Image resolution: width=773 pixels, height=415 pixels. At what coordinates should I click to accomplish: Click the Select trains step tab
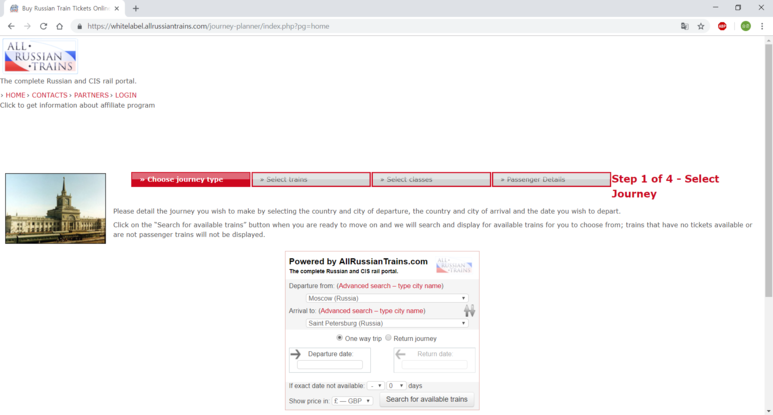(311, 179)
